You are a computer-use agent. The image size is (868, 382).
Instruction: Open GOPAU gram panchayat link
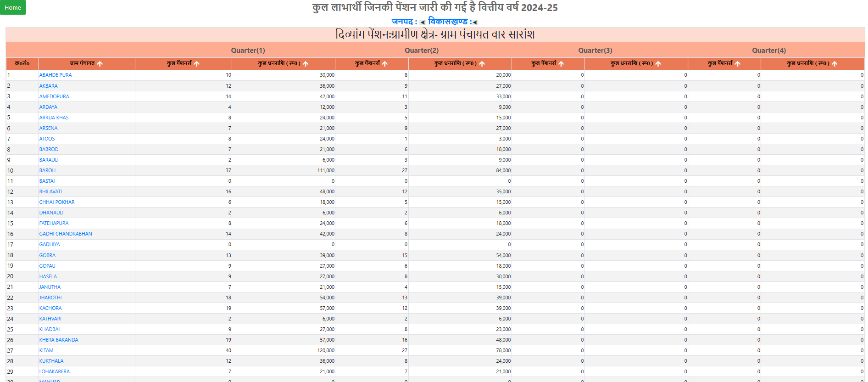tap(47, 266)
